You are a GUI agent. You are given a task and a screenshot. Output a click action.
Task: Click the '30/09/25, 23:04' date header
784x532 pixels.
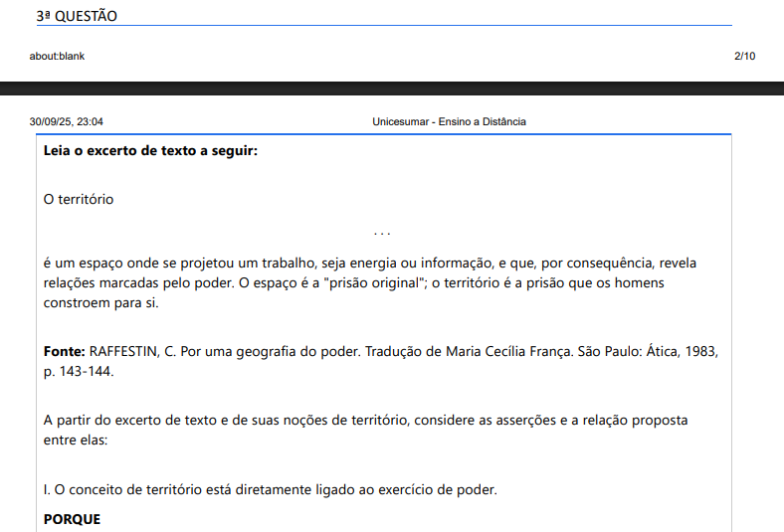[x=67, y=121]
